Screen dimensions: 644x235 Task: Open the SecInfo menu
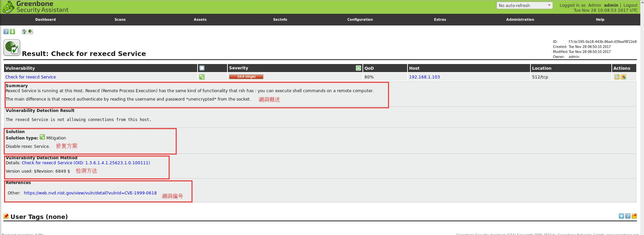280,19
